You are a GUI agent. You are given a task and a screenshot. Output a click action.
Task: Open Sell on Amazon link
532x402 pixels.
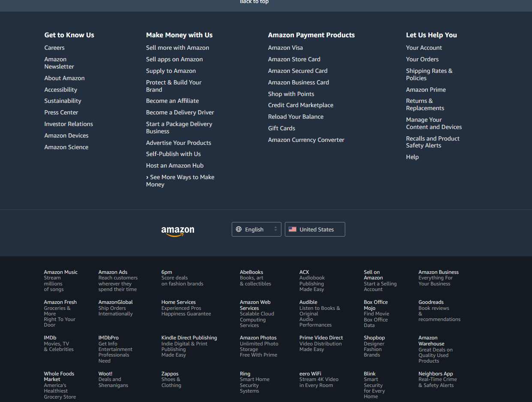click(x=380, y=281)
